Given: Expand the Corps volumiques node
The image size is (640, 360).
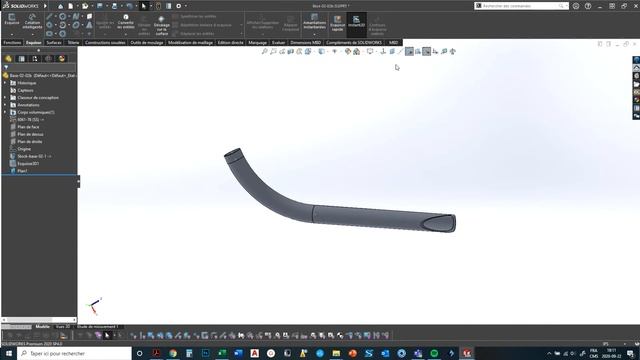Looking at the screenshot, I should coord(5,112).
